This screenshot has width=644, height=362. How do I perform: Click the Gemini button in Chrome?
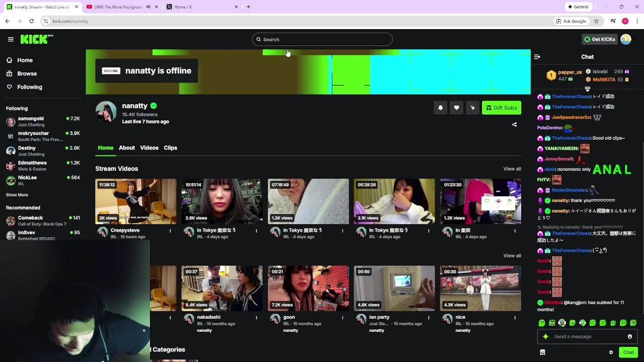(578, 7)
